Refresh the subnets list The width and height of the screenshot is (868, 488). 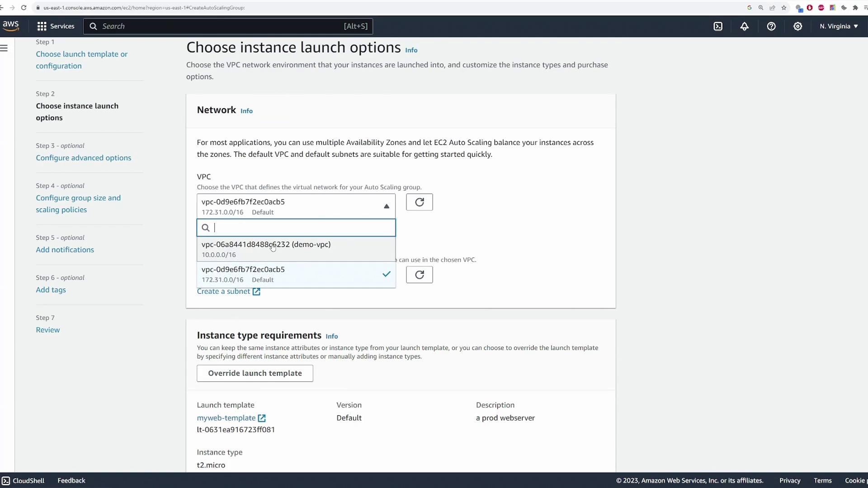tap(419, 275)
